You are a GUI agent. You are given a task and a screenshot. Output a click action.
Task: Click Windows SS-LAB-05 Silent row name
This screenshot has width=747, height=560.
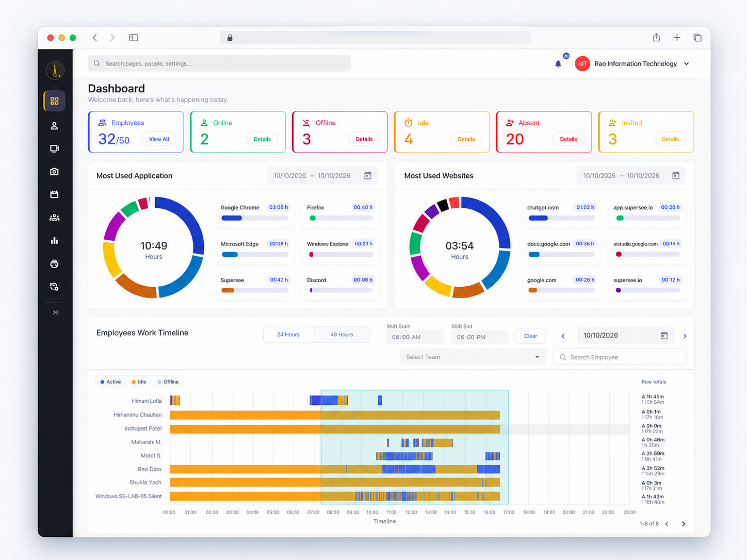pyautogui.click(x=128, y=496)
